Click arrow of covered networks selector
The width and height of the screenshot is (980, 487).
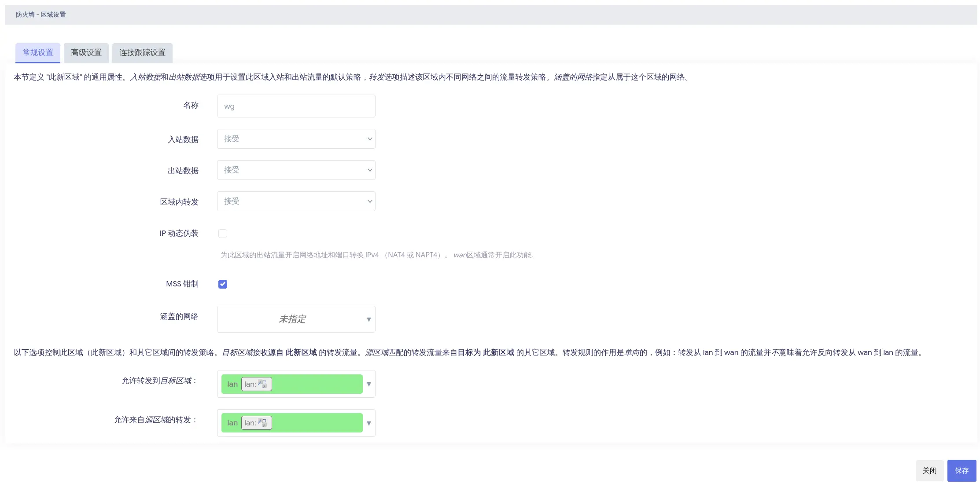pyautogui.click(x=369, y=319)
